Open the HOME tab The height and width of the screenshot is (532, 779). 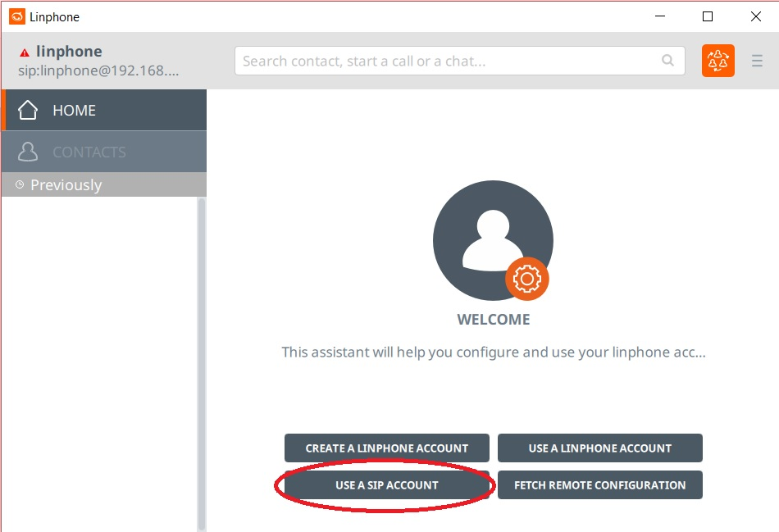click(104, 111)
